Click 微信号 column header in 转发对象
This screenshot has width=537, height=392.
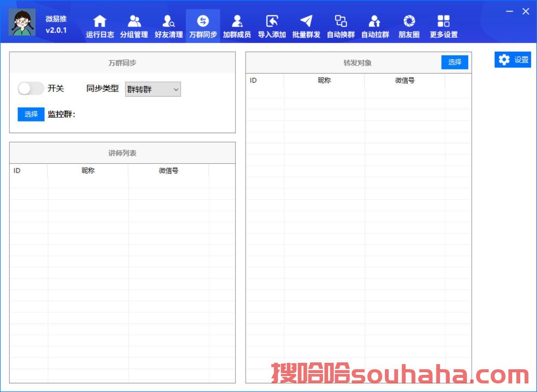tap(405, 80)
